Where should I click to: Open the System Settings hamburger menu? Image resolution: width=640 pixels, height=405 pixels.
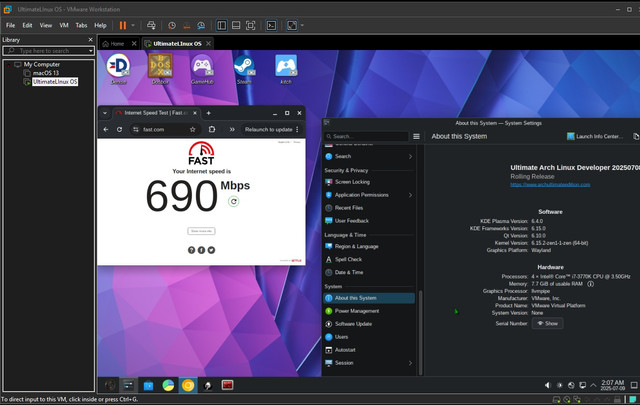click(x=417, y=136)
